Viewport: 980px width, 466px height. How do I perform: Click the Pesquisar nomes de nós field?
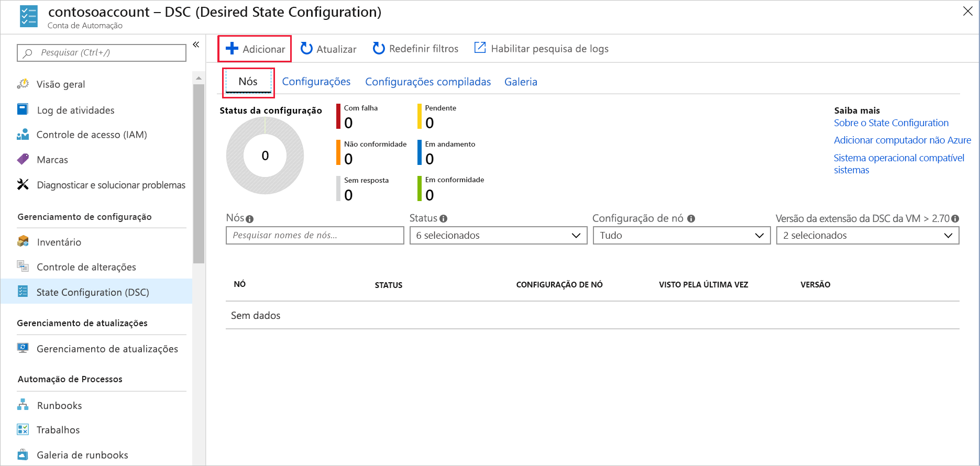coord(315,236)
